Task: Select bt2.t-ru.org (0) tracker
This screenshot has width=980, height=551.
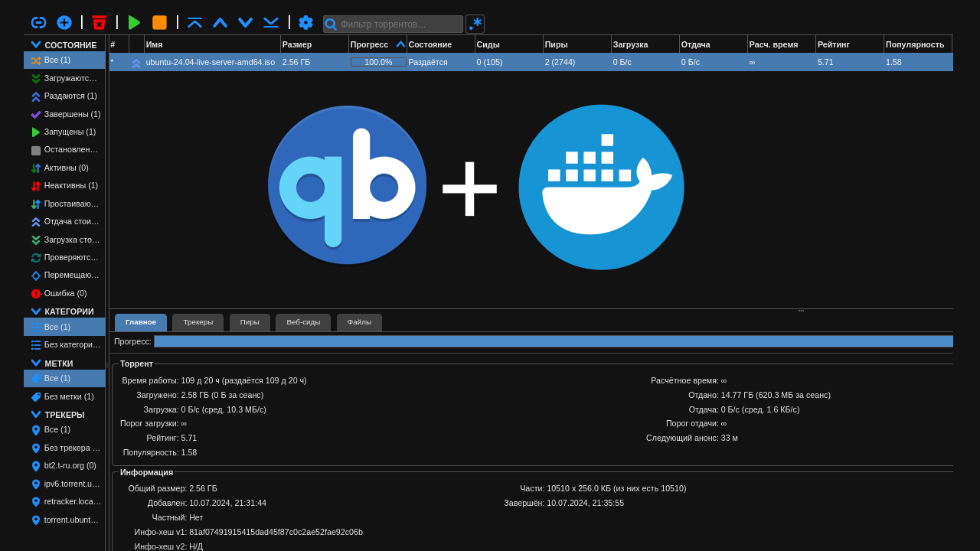Action: tap(64, 465)
